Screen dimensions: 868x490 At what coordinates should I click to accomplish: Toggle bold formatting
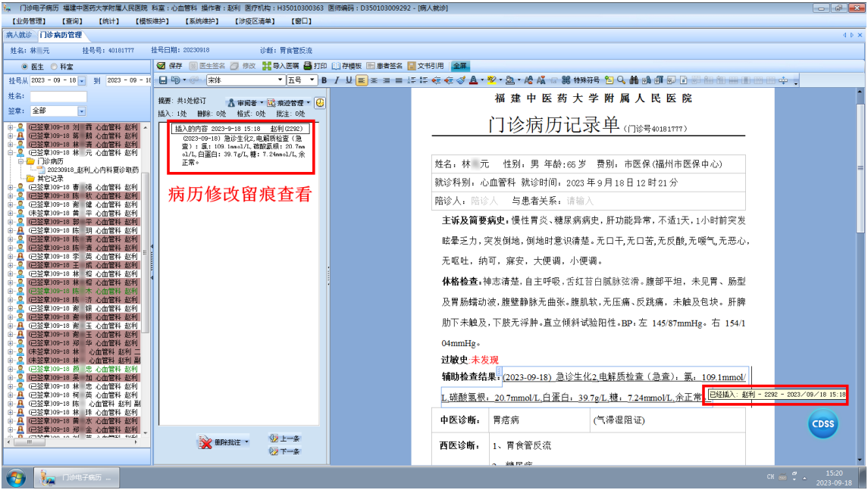pos(324,80)
